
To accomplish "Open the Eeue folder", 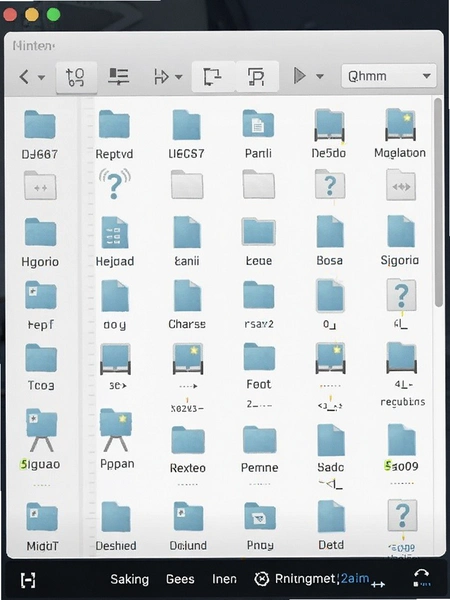I will (259, 232).
